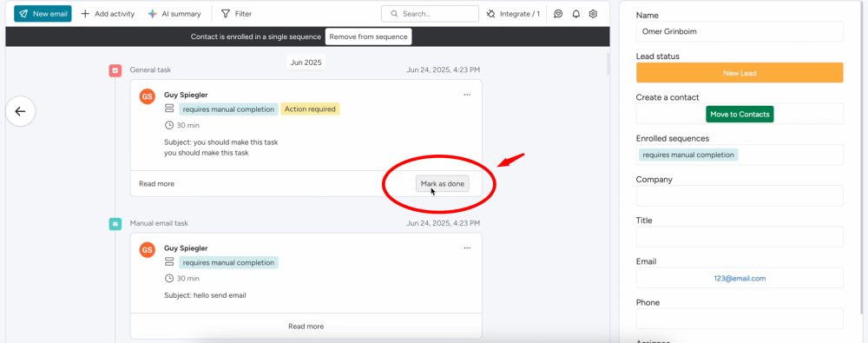The height and width of the screenshot is (343, 868).
Task: Click the teal Manual email task icon
Action: (115, 224)
